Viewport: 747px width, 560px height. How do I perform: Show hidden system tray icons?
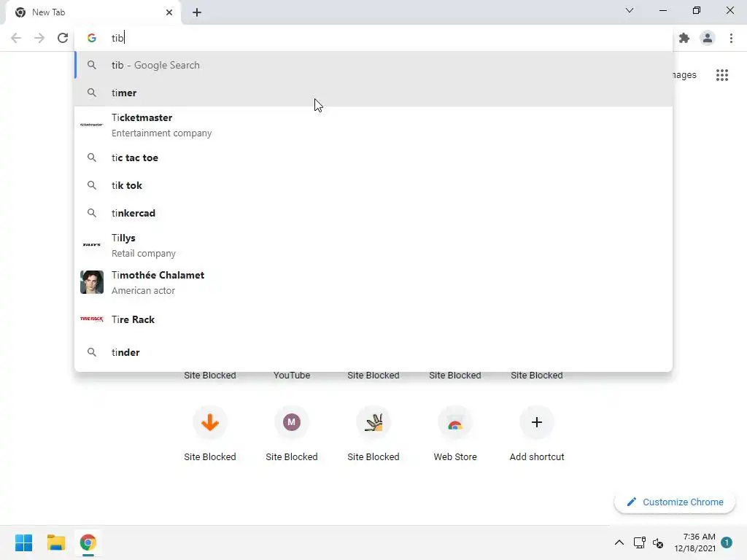coord(619,542)
